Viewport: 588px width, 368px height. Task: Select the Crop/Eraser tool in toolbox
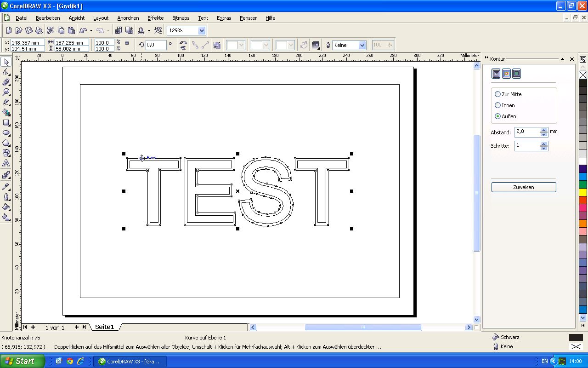[6, 82]
